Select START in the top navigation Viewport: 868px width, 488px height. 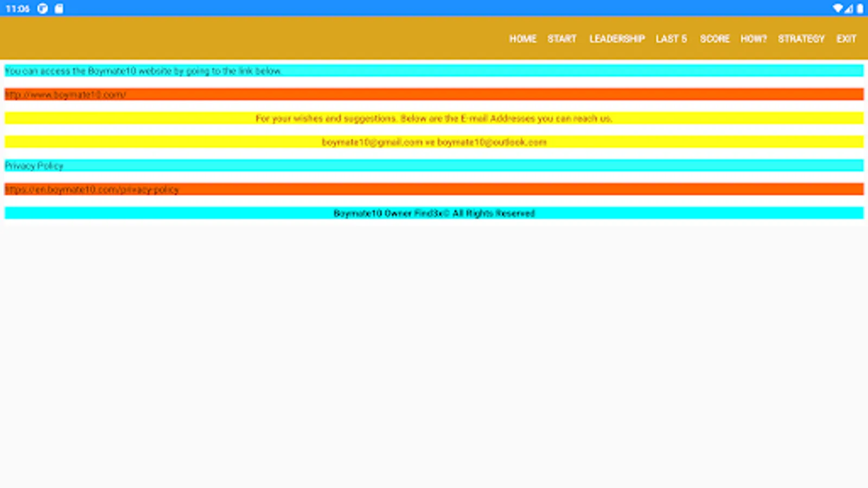tap(561, 38)
